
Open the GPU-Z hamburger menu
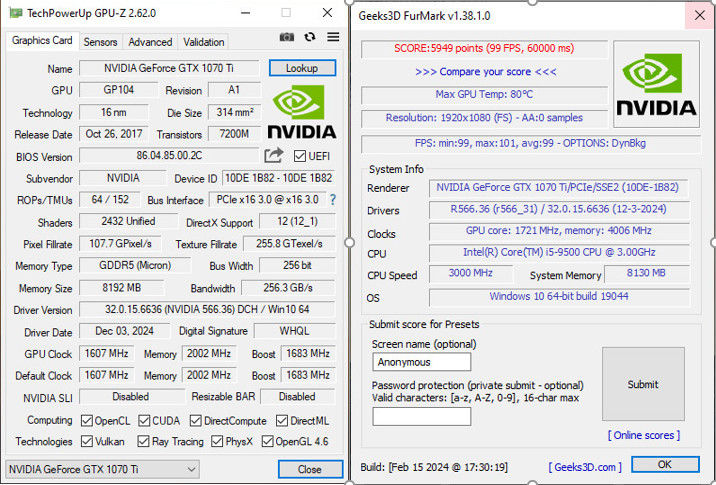click(333, 37)
